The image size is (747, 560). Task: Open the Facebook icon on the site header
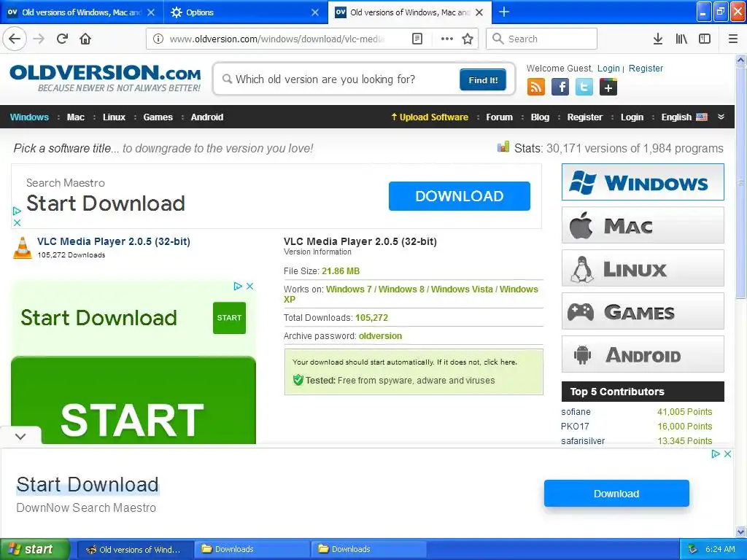click(560, 87)
